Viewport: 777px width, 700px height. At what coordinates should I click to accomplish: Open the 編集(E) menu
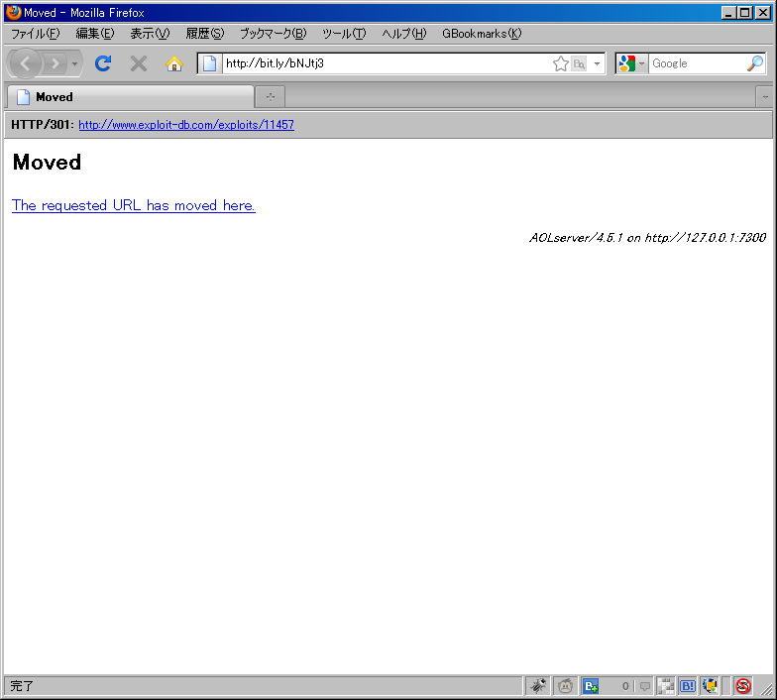(95, 34)
